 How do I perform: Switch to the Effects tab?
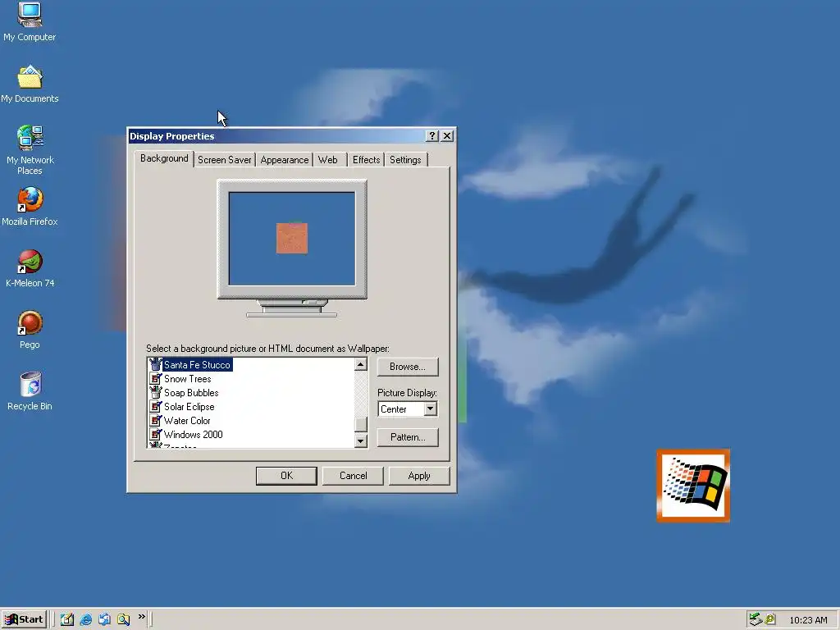(x=367, y=160)
